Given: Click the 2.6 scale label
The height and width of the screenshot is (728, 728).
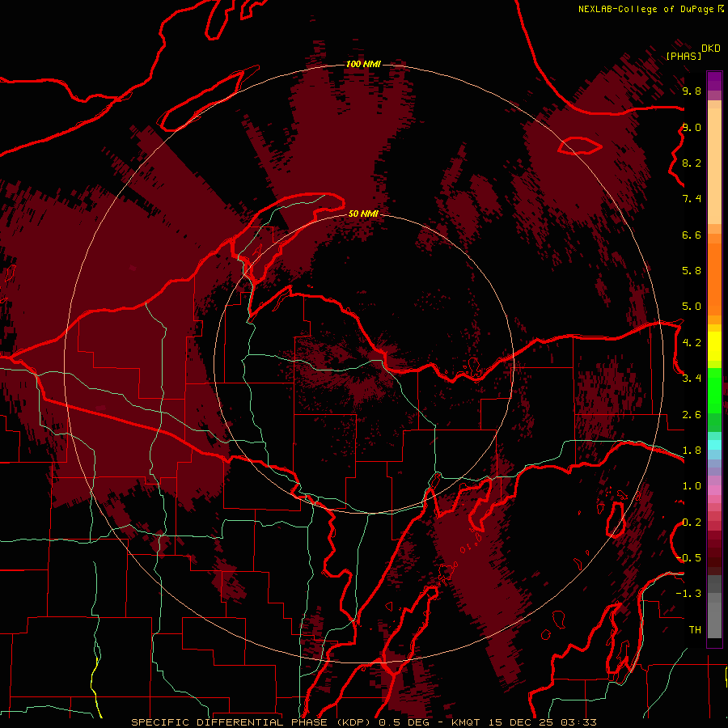Looking at the screenshot, I should [x=692, y=415].
